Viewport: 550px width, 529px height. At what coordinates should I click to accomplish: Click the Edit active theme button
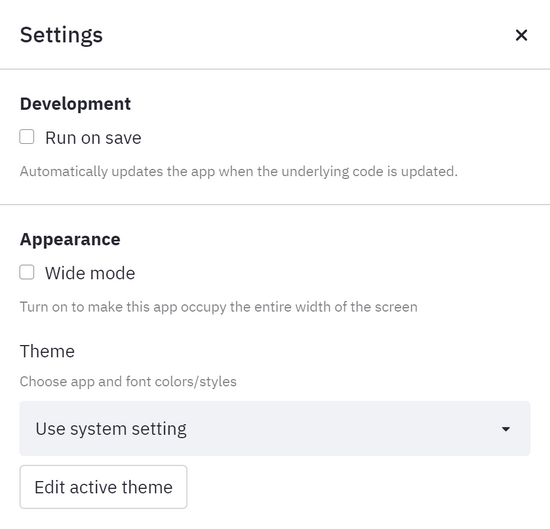point(103,487)
